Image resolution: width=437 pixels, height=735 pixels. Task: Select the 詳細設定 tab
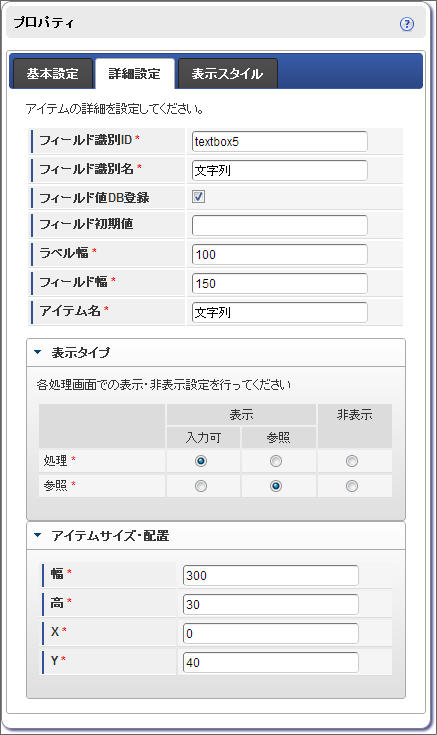click(135, 74)
